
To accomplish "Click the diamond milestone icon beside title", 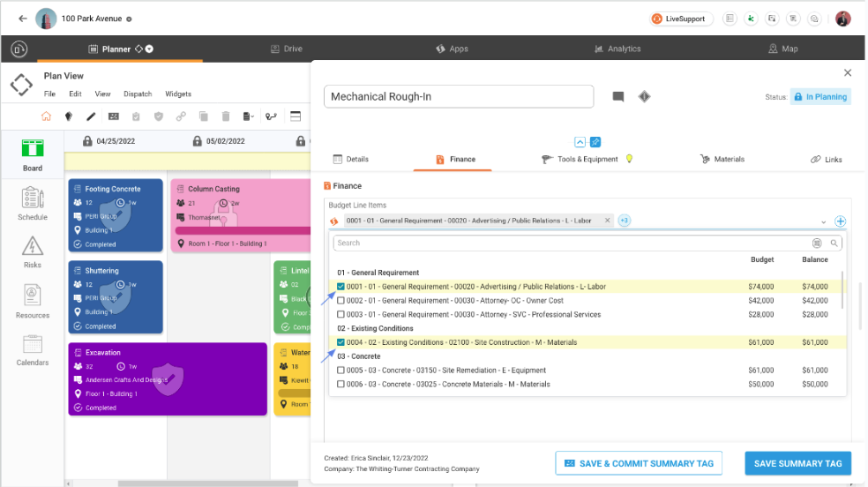I will (644, 97).
